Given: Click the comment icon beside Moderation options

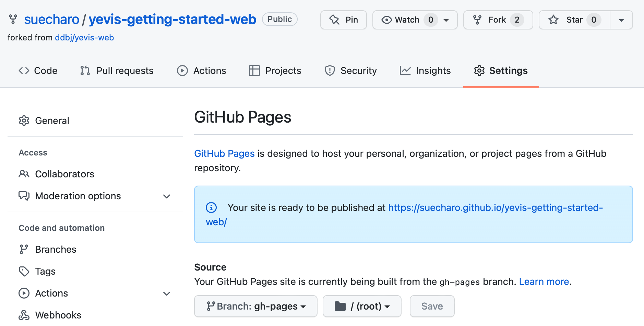Looking at the screenshot, I should (24, 196).
